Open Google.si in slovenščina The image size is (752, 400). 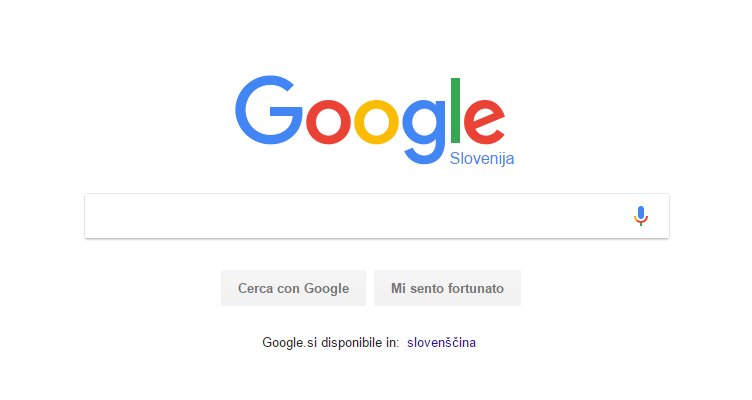point(441,342)
